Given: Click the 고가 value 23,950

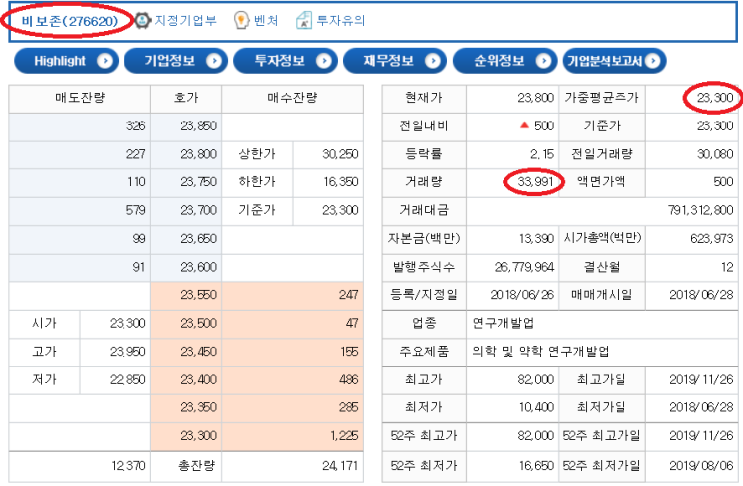Looking at the screenshot, I should [128, 352].
